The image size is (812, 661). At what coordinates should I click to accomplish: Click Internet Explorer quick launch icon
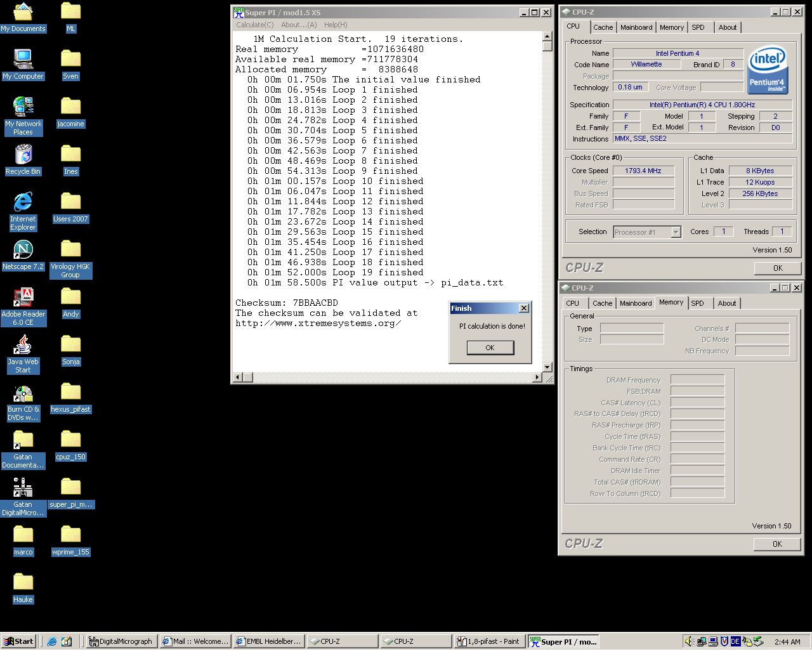point(52,641)
